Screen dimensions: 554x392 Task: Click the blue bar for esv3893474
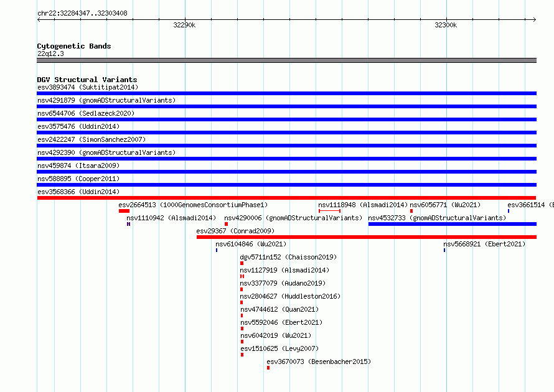(286, 93)
